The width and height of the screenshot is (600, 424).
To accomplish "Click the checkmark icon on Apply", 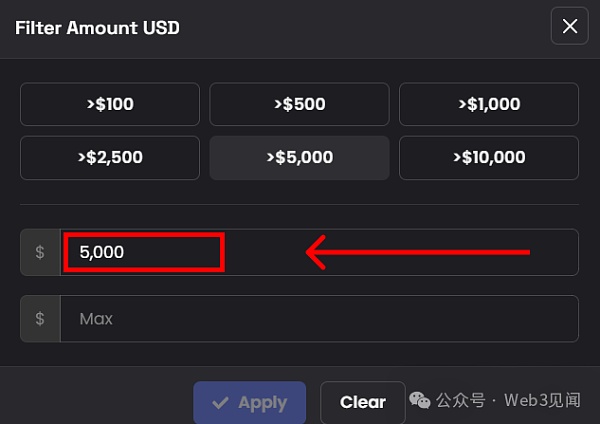I will (x=220, y=403).
